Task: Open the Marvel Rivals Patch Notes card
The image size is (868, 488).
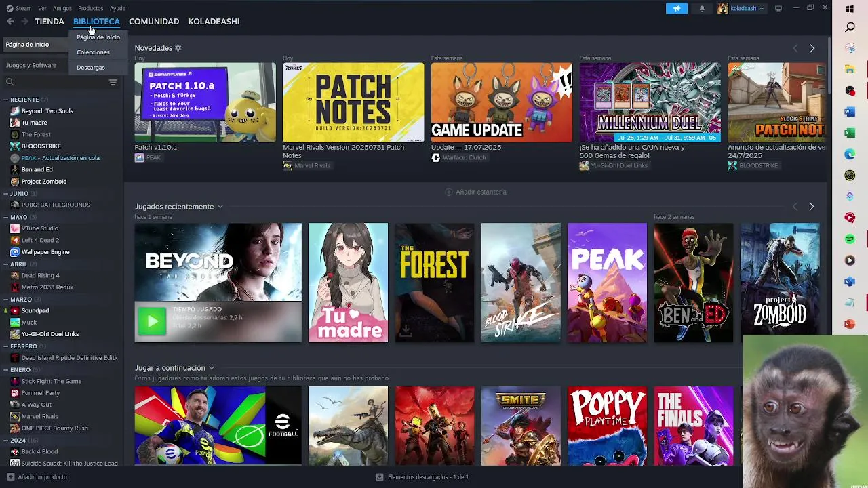Action: [x=353, y=102]
